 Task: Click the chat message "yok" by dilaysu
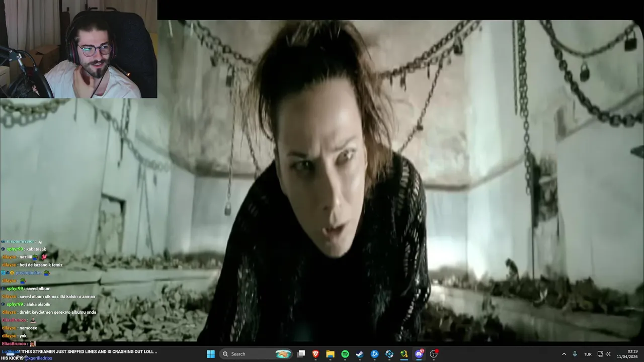click(x=23, y=336)
